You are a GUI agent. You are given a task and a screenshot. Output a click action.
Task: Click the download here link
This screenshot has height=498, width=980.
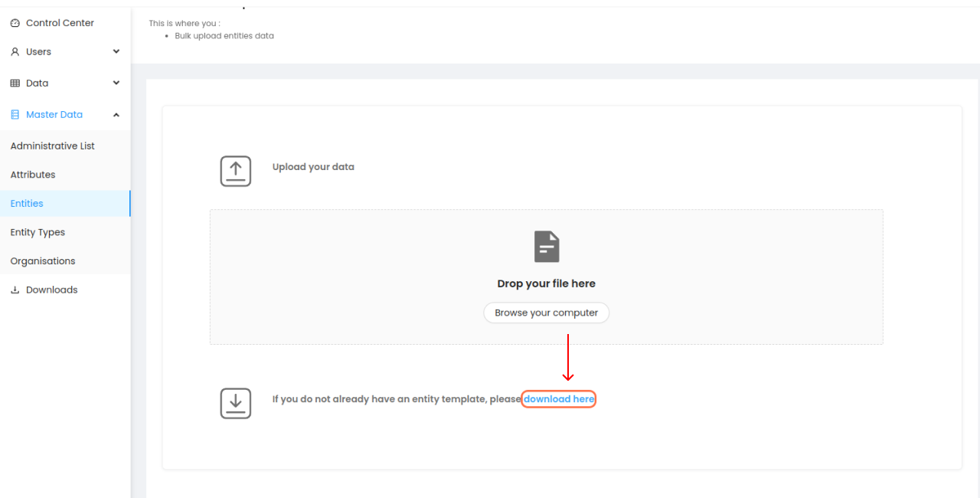pos(559,399)
